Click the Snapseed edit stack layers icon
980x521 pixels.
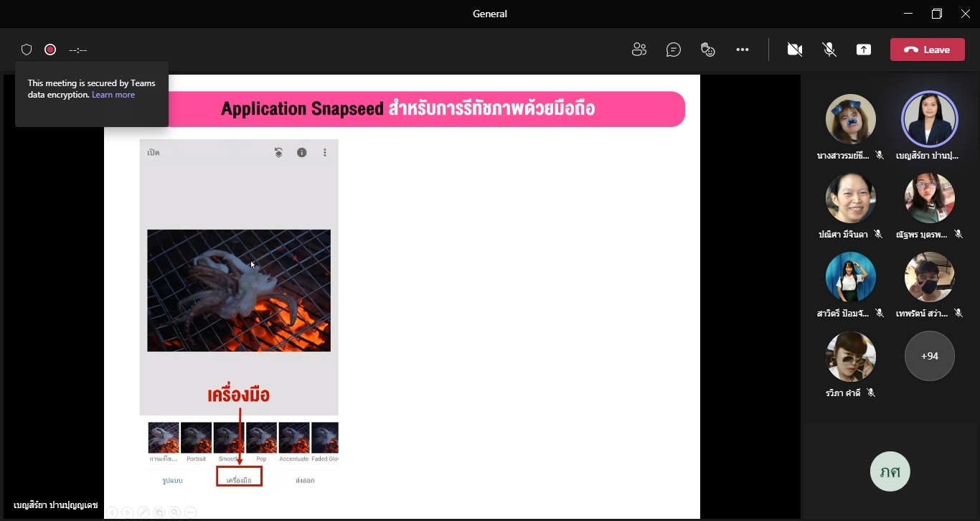pyautogui.click(x=278, y=153)
